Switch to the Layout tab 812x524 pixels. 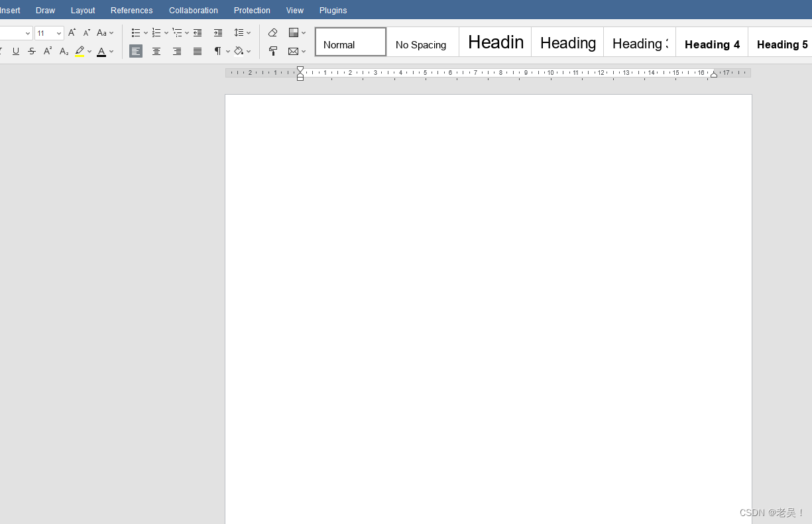pos(83,10)
